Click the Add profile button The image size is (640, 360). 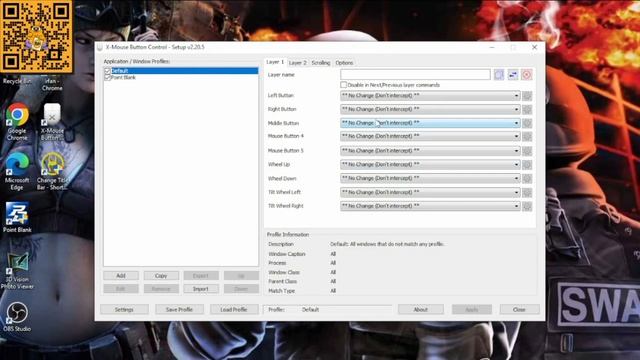click(x=121, y=276)
